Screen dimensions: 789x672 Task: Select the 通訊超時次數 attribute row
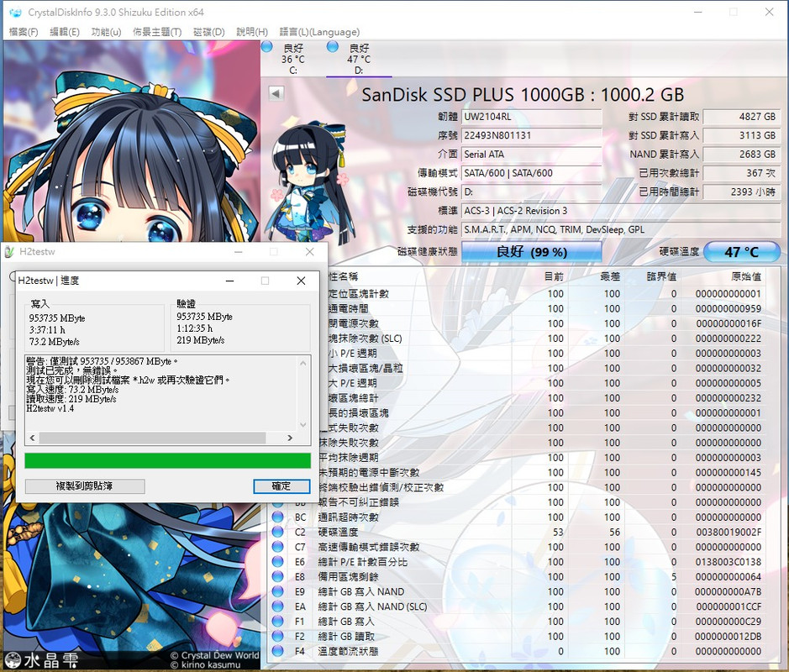(517, 517)
